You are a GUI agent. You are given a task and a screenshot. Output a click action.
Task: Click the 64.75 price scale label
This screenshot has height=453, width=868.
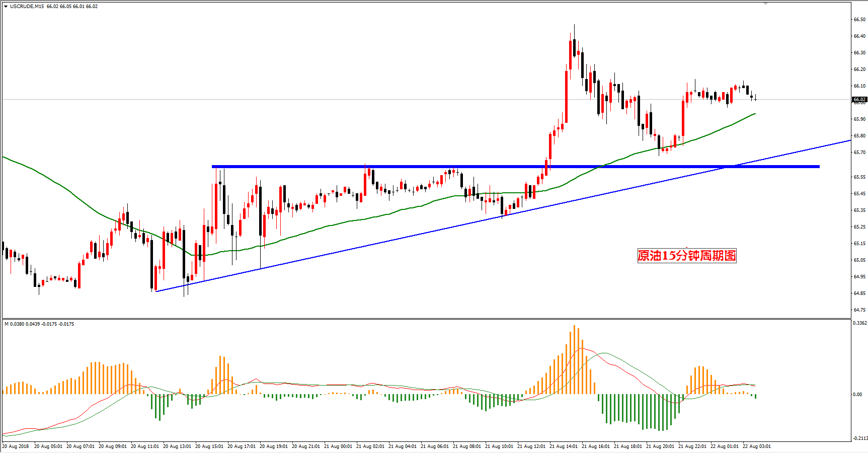tap(859, 310)
